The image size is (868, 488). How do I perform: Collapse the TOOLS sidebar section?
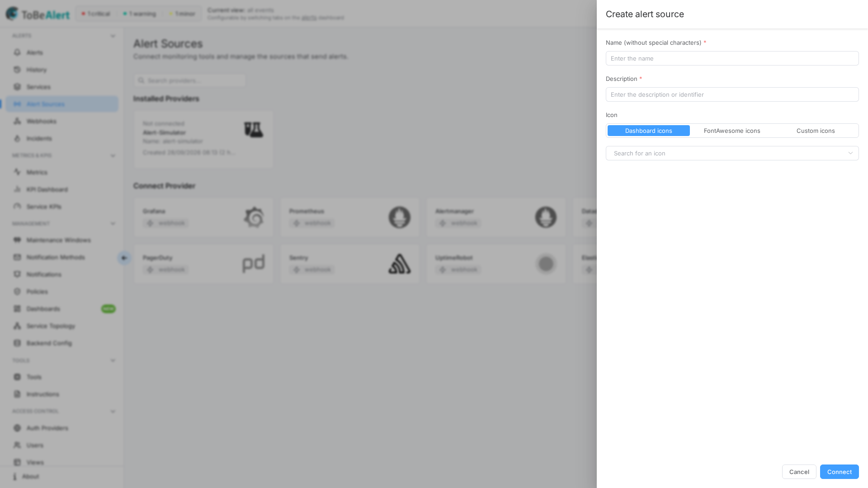tap(113, 361)
